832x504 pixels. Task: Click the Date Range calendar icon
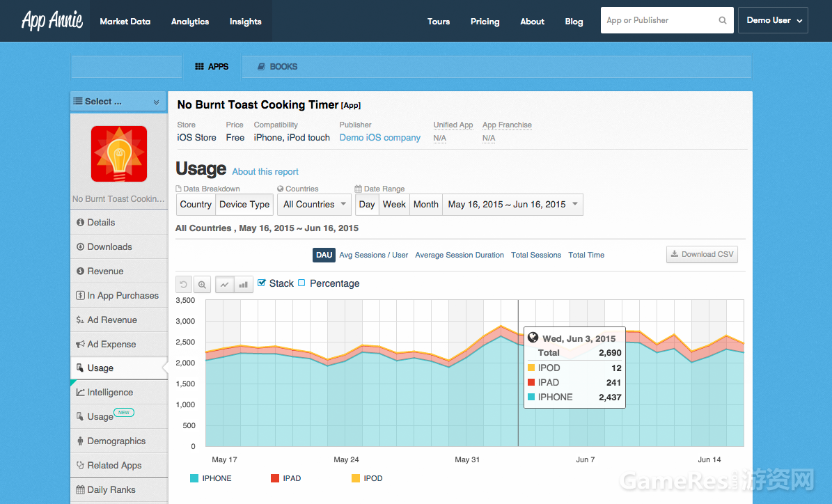pos(358,189)
